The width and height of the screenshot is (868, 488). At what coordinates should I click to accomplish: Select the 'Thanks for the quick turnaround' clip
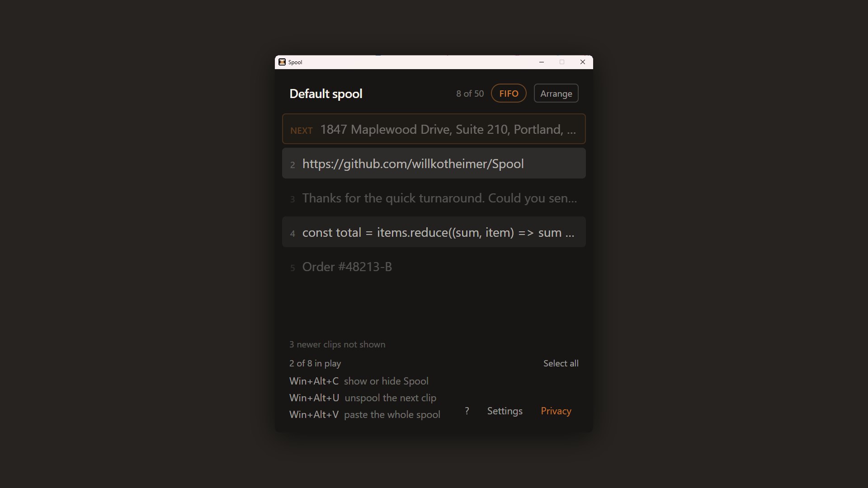coord(434,198)
